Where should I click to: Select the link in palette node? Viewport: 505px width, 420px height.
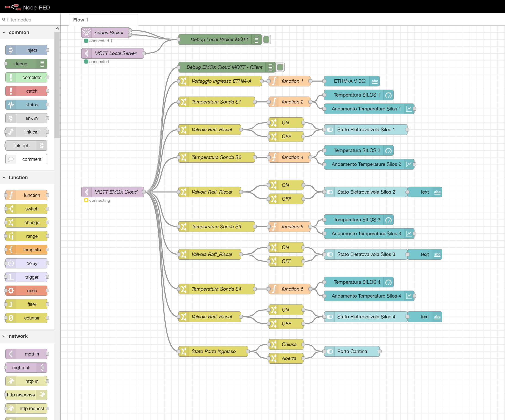pyautogui.click(x=26, y=118)
